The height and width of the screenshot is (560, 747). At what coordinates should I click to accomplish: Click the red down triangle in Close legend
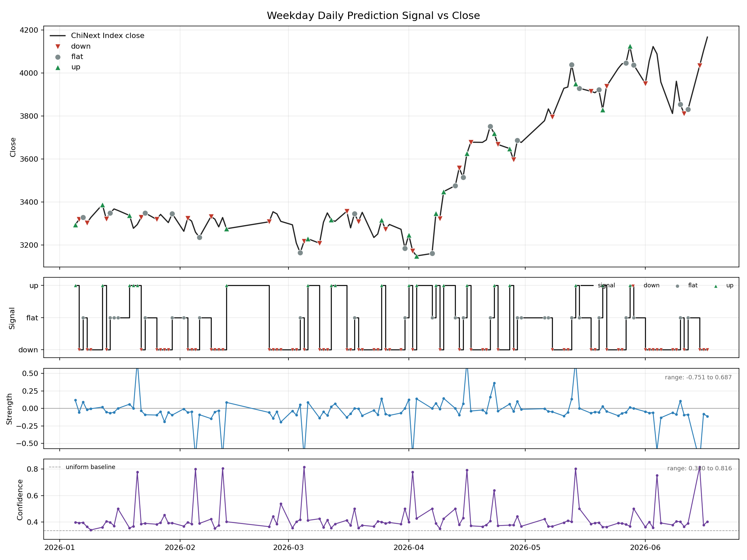point(58,47)
